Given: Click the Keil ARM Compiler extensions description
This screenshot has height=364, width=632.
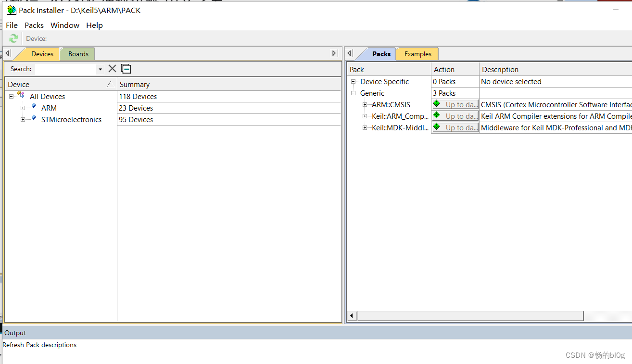Looking at the screenshot, I should click(556, 116).
